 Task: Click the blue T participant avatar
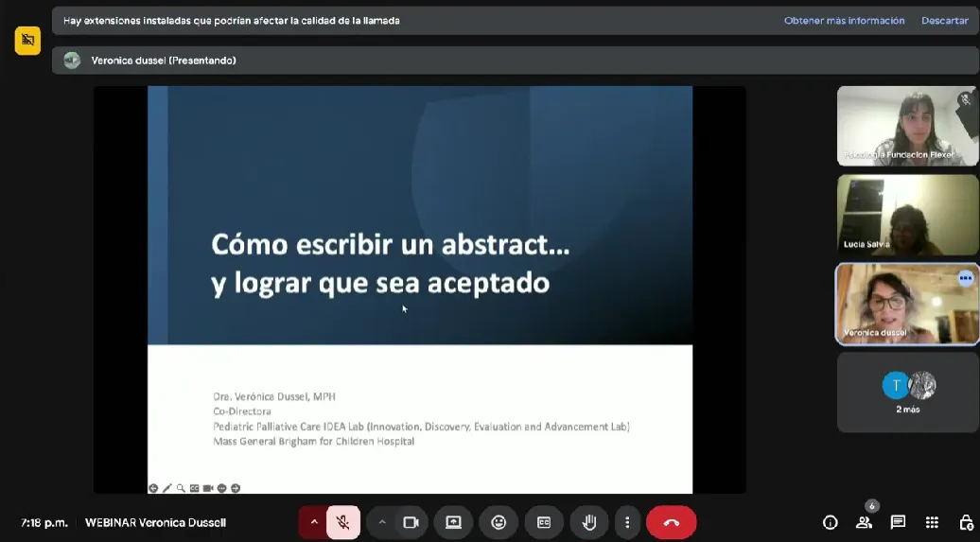pos(895,385)
